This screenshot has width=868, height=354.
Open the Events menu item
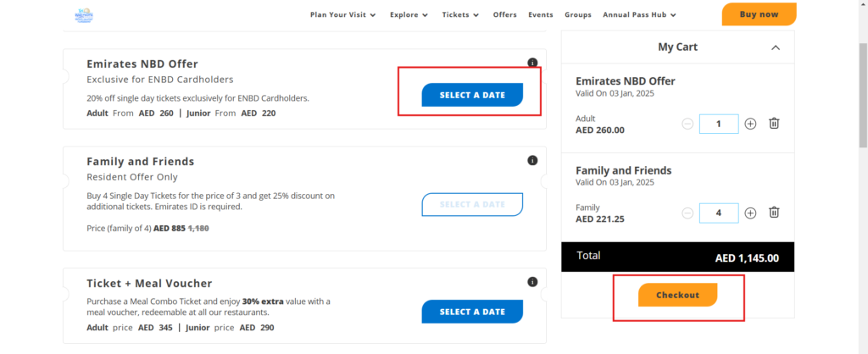(x=540, y=14)
